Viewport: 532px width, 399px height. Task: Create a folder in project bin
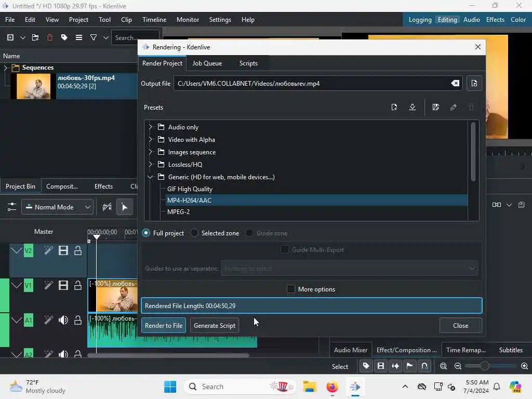pos(35,37)
